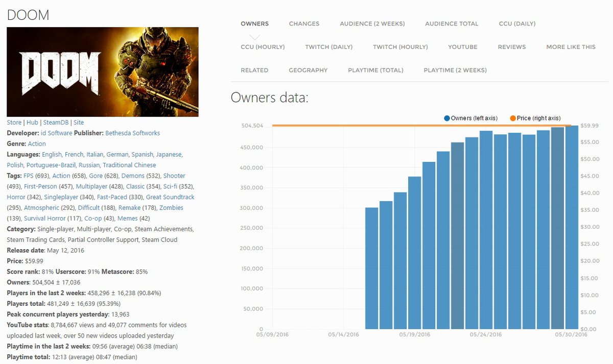
Task: Open the Geography tab
Action: point(308,70)
